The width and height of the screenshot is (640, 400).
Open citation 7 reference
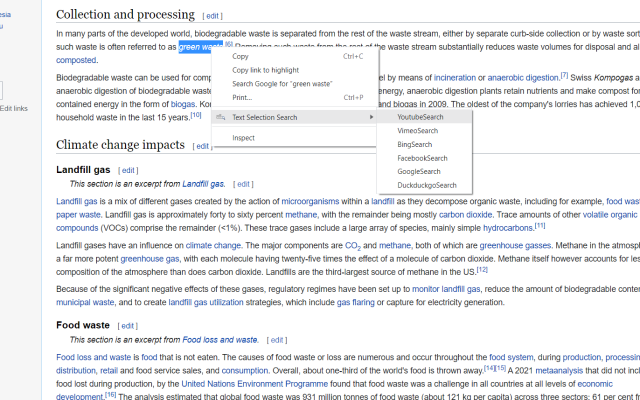click(x=564, y=75)
